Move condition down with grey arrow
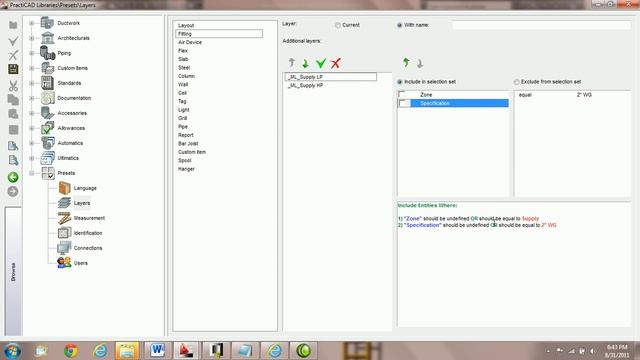Screen dimensions: 640x360 click(420, 63)
